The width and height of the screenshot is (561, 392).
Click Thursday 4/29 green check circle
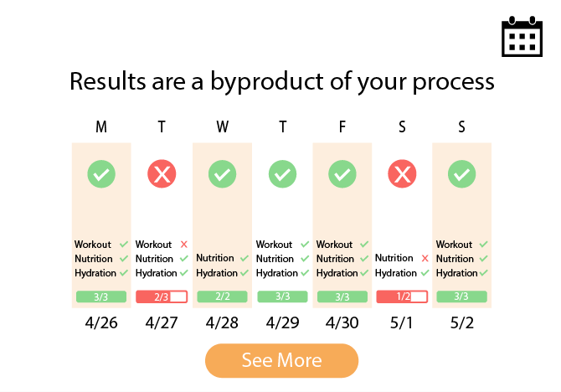click(x=282, y=174)
